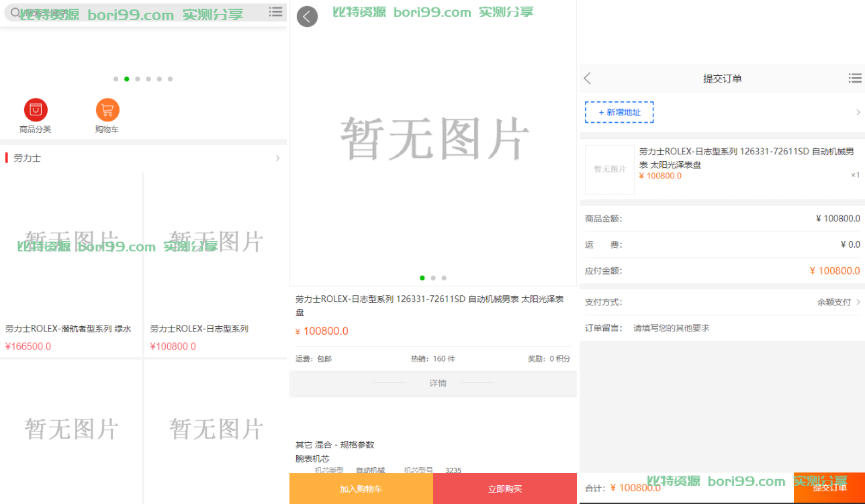Click the 支付方式 label

tap(604, 302)
